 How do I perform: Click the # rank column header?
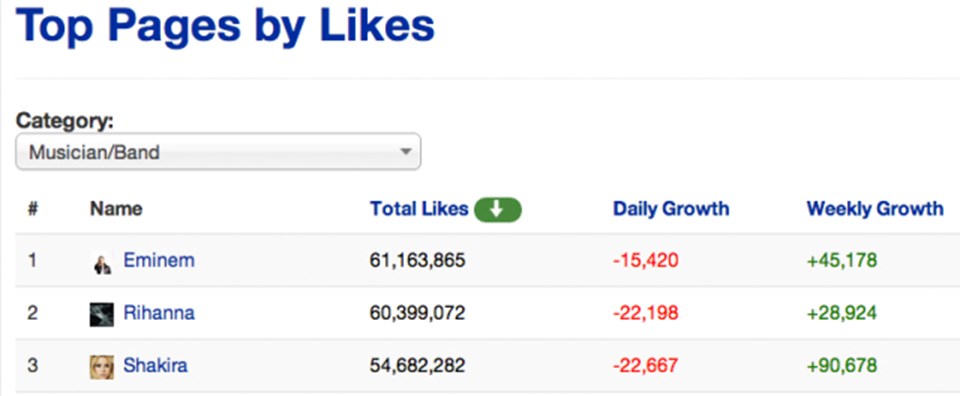point(32,209)
